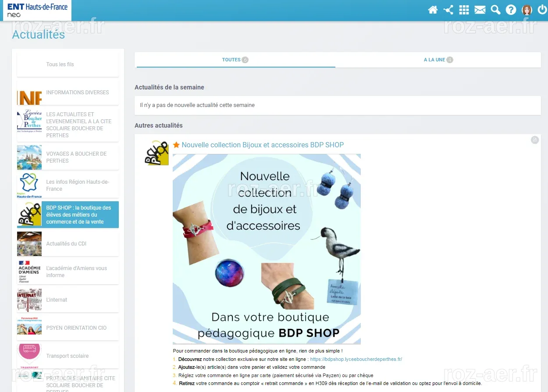
Task: Click the Voyages feed thumbnail image
Action: pyautogui.click(x=29, y=157)
